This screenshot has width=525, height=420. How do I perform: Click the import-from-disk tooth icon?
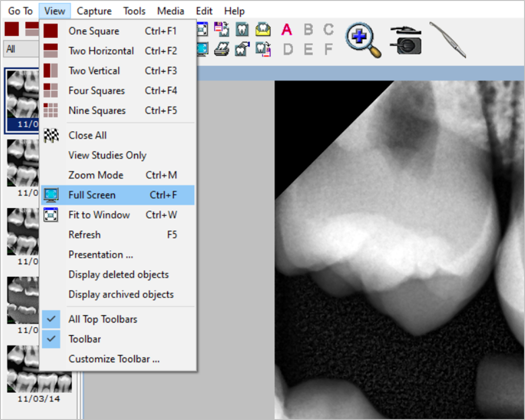coord(222,30)
